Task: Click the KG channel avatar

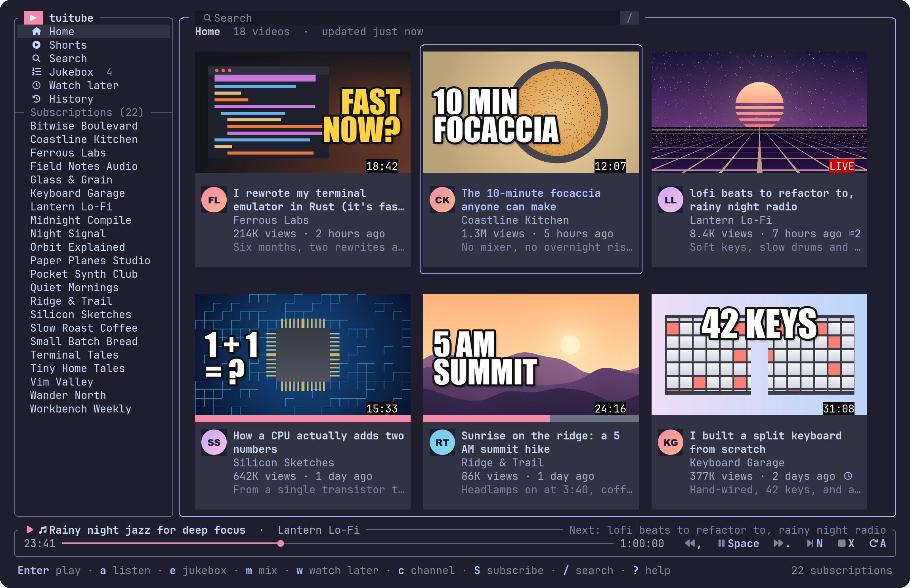Action: [671, 443]
